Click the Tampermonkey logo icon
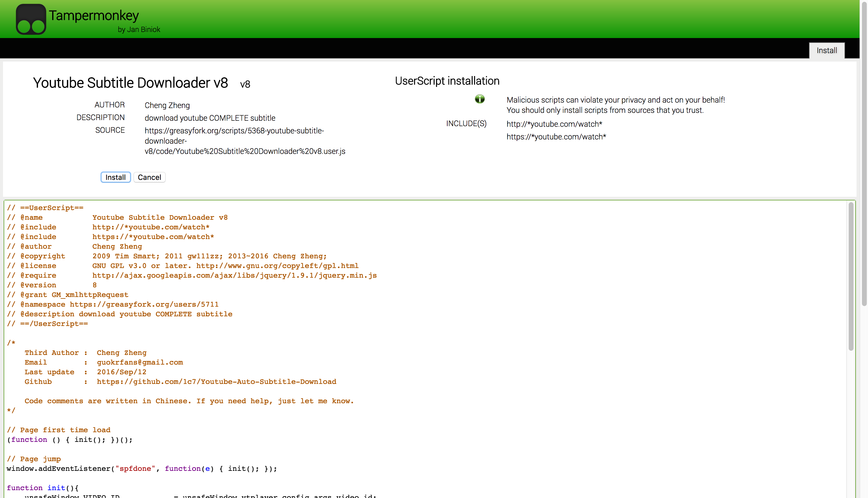The width and height of the screenshot is (868, 498). 31,19
